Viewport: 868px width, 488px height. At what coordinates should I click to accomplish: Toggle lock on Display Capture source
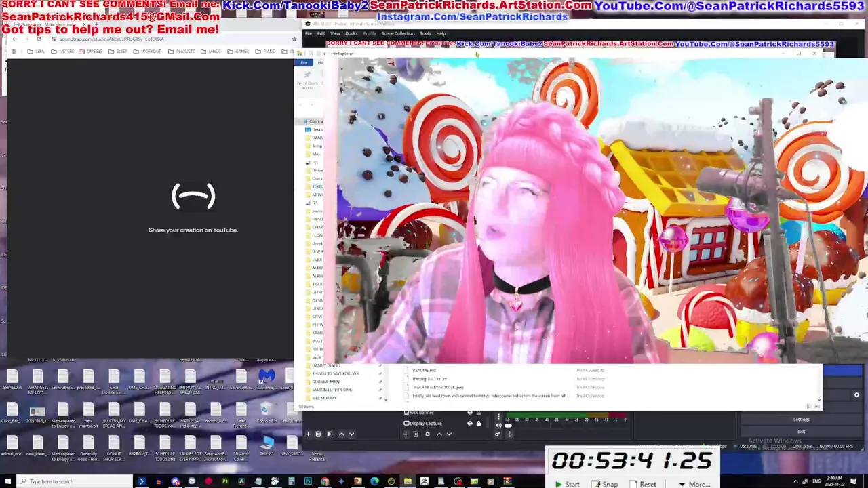479,424
